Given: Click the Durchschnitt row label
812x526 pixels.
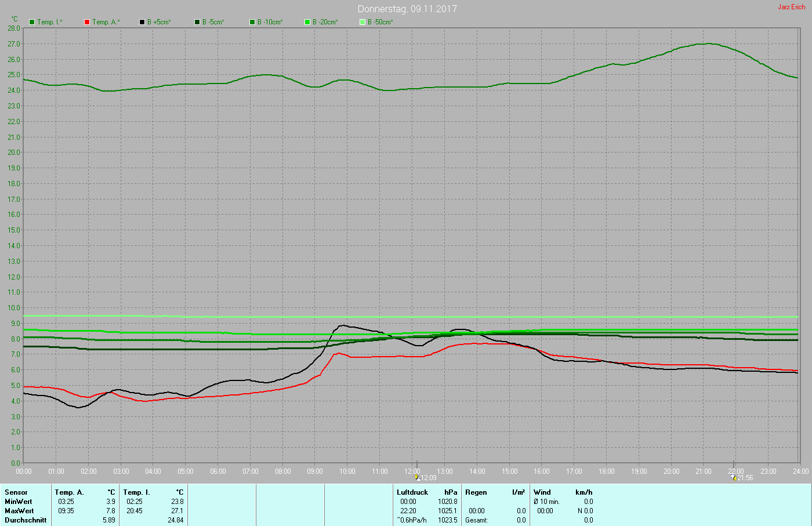Looking at the screenshot, I should [x=26, y=520].
